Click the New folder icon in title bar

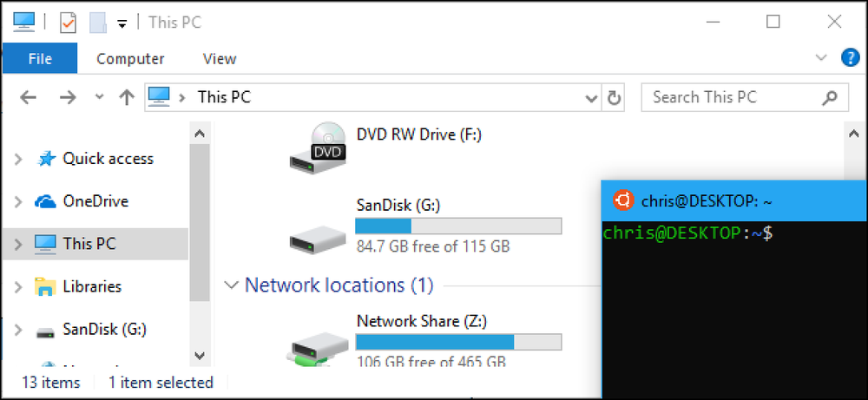[97, 23]
